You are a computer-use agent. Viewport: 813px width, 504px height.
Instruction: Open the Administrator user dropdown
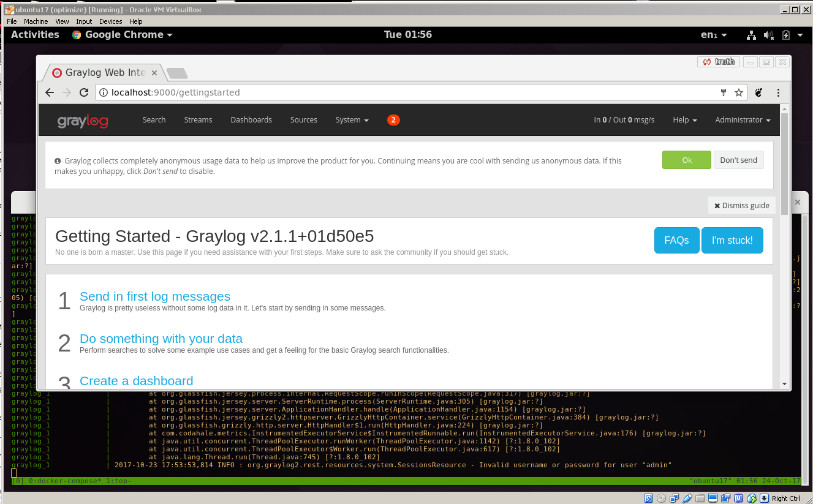click(743, 120)
